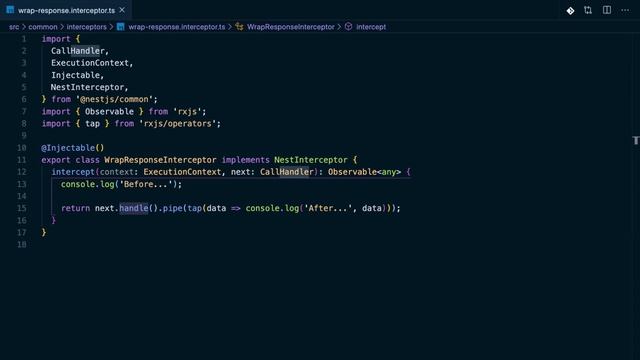Image resolution: width=640 pixels, height=360 pixels.
Task: Click Injectable on line 4
Action: pyautogui.click(x=76, y=75)
